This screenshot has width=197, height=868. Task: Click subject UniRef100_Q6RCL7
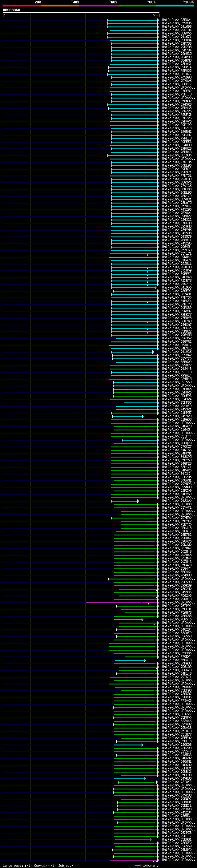[x=177, y=84]
